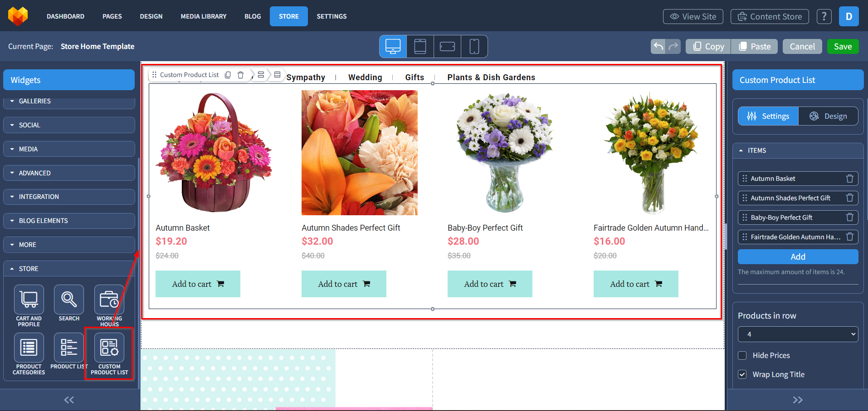Expand the Integration widget group
This screenshot has height=411, width=868.
(69, 197)
